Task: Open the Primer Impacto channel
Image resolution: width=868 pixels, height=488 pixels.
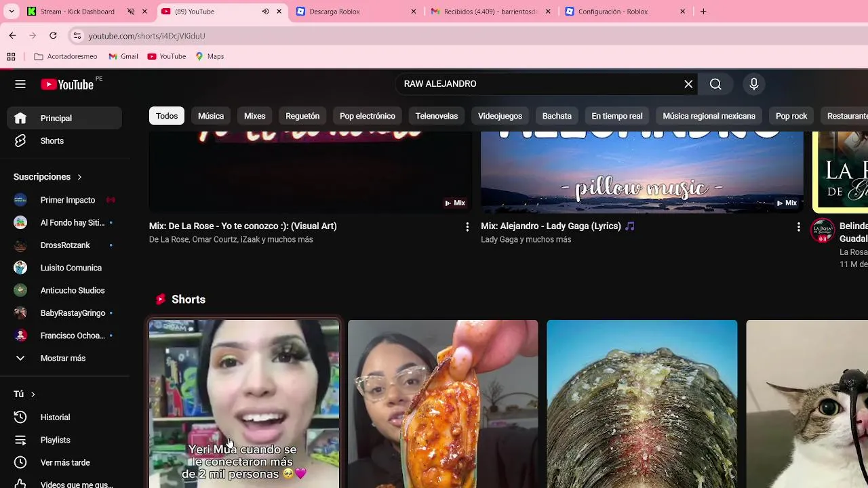Action: [64, 200]
